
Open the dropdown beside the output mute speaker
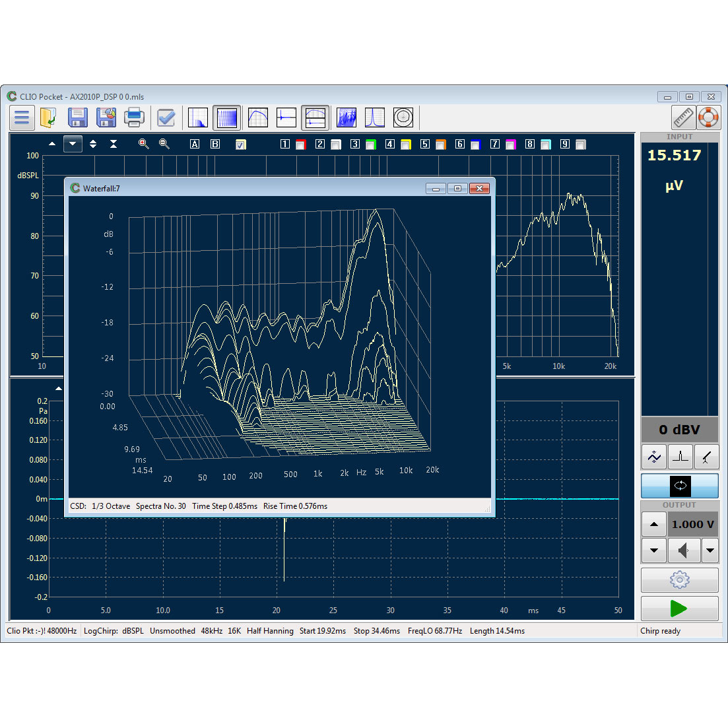[710, 550]
